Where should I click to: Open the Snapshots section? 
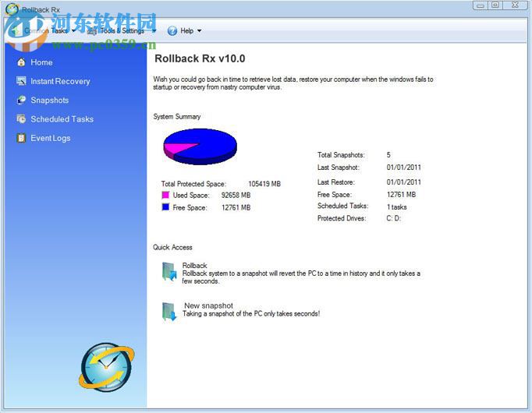[x=50, y=101]
